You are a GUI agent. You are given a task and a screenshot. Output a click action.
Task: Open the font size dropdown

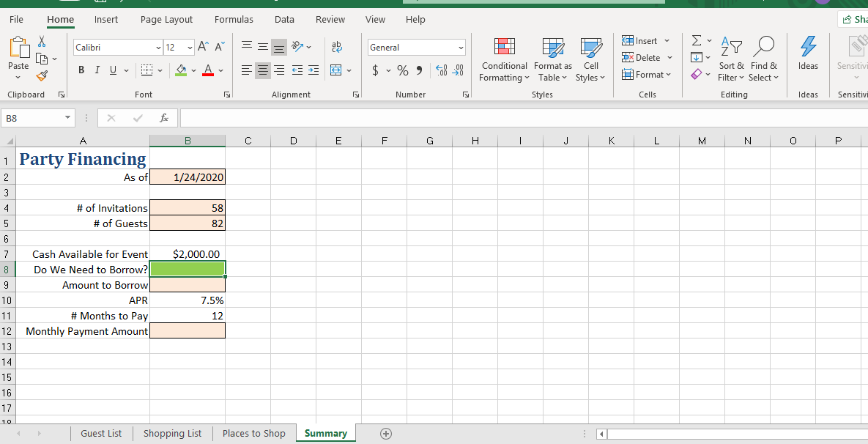(x=190, y=48)
